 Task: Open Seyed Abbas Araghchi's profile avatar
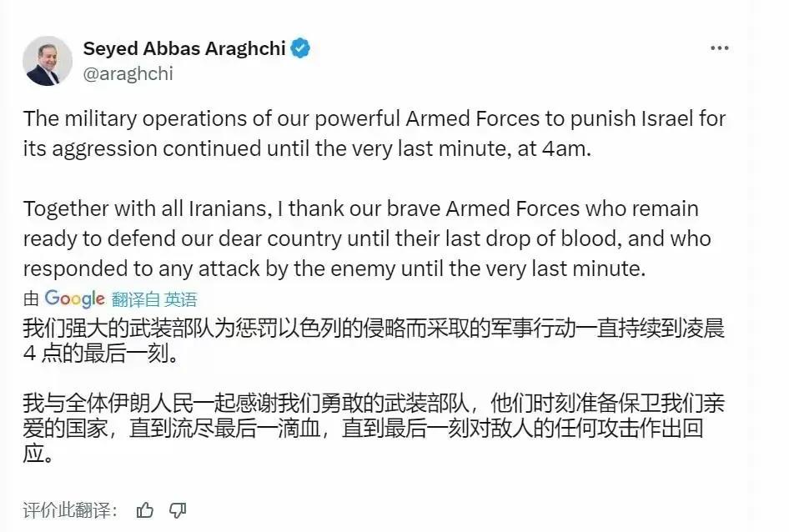[x=48, y=61]
